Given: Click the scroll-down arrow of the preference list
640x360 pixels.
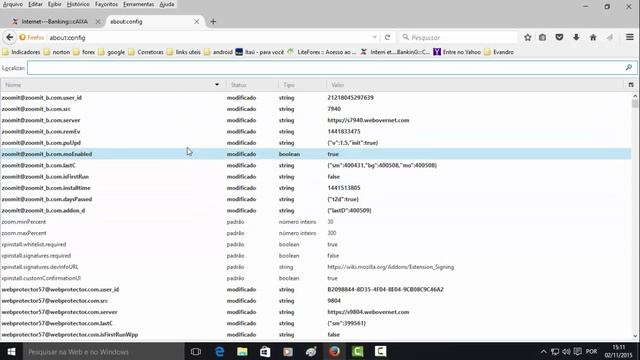Looking at the screenshot, I should 635,336.
